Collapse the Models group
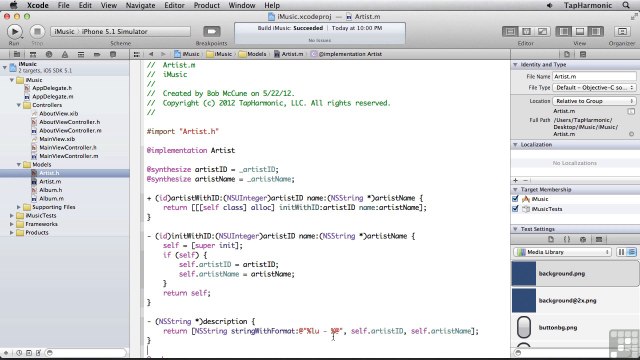The image size is (640, 360). click(x=19, y=164)
